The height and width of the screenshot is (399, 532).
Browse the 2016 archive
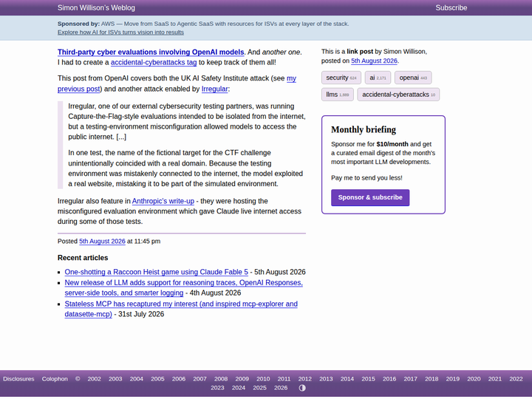(389, 379)
